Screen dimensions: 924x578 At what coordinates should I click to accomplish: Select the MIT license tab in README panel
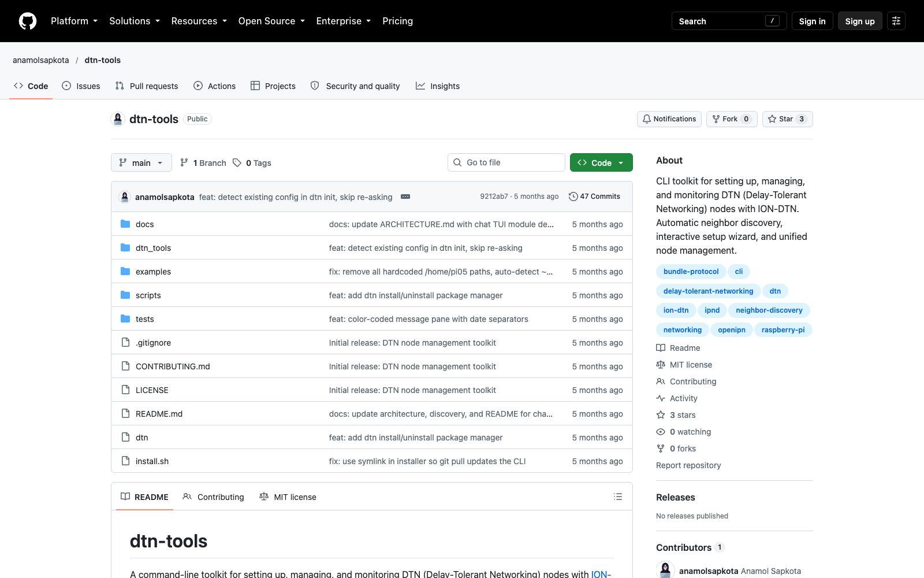pyautogui.click(x=288, y=497)
